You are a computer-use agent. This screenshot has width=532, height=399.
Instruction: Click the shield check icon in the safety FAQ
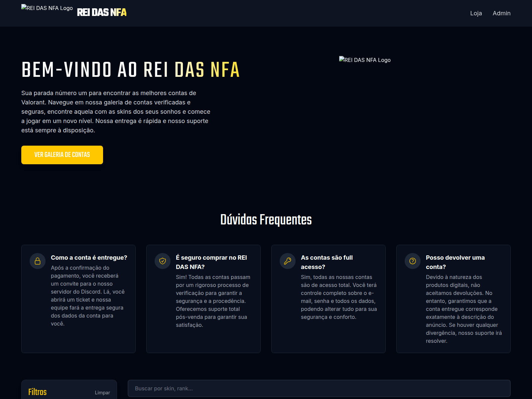[x=163, y=261]
